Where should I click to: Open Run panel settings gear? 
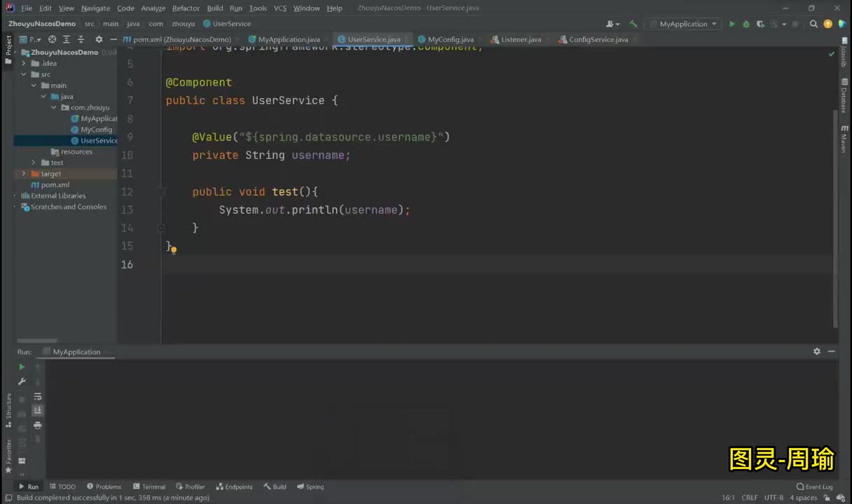coord(817,351)
